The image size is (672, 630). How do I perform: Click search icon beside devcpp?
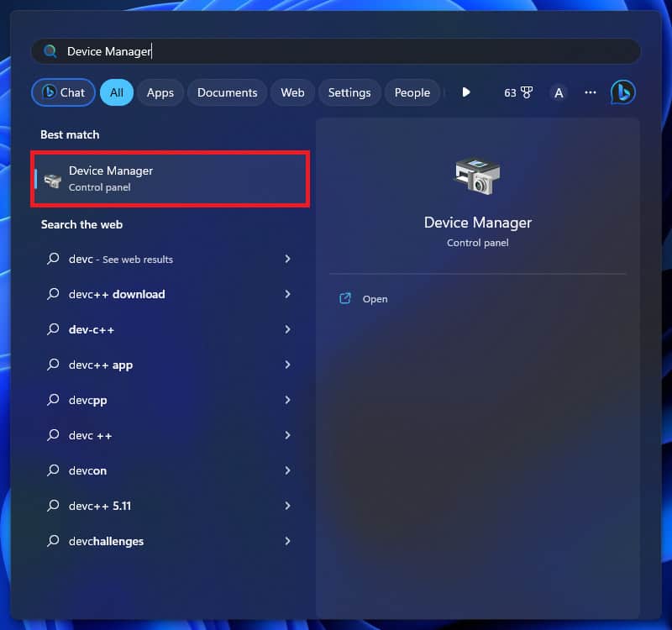[x=53, y=400]
